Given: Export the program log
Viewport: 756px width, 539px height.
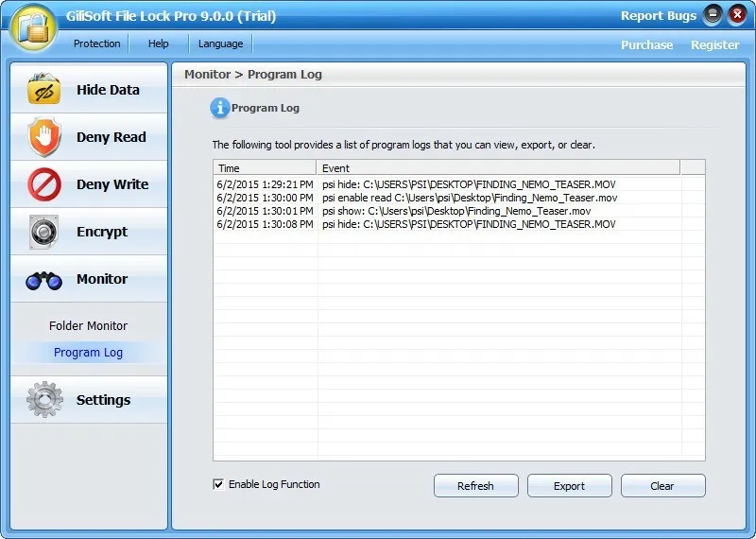Looking at the screenshot, I should click(570, 485).
